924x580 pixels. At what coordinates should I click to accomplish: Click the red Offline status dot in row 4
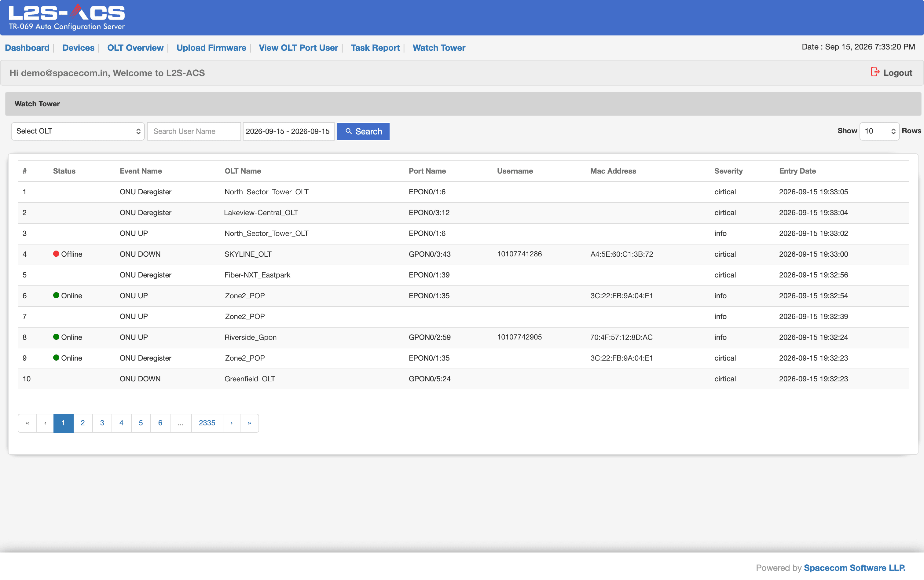[x=56, y=254]
